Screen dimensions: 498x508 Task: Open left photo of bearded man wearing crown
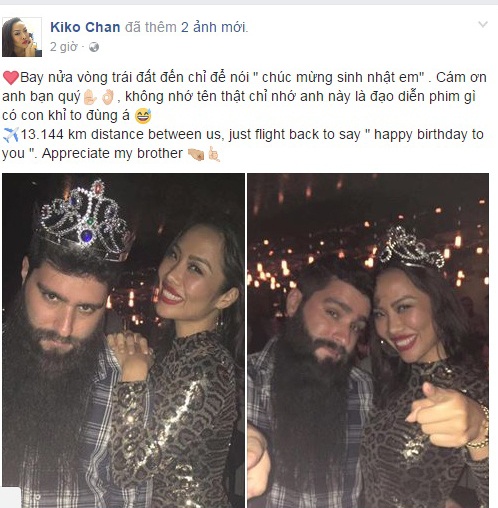(x=123, y=340)
